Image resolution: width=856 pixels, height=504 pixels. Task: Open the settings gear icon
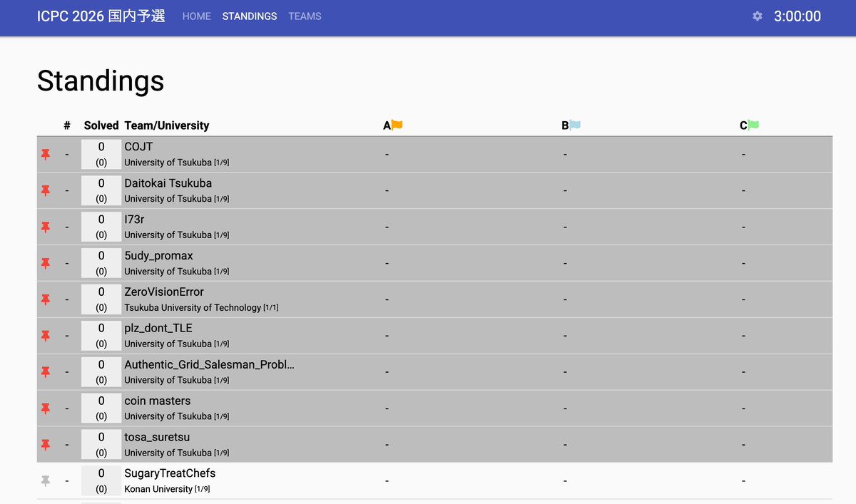pos(758,16)
